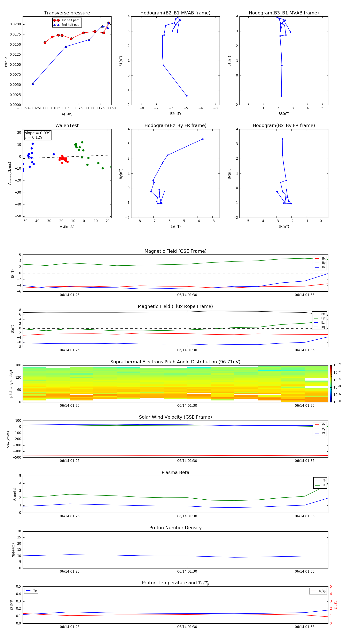Screen dimensions: 351x644
Task: Click the 'Bz' legend entry in the GSE magnetic field plot
Action: tap(320, 267)
